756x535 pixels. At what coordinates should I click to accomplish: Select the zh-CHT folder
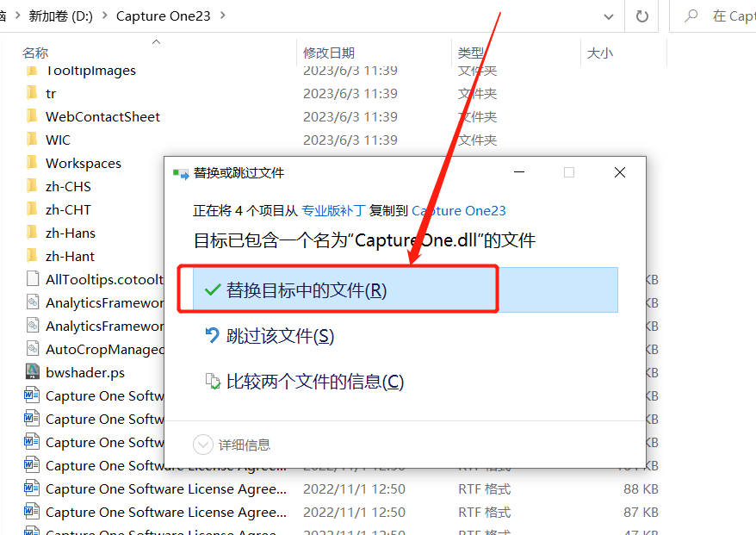[68, 209]
